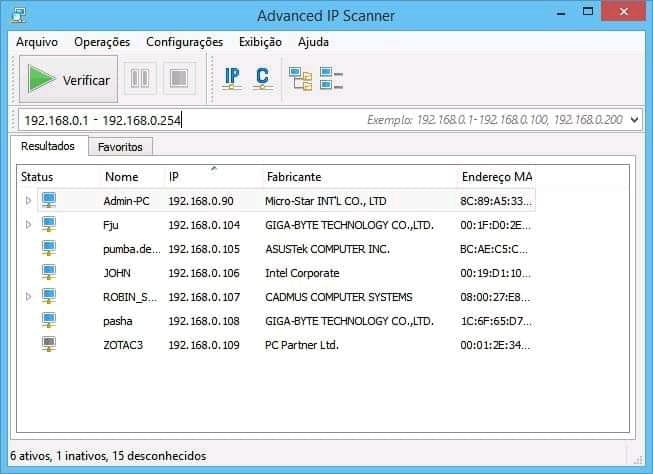The height and width of the screenshot is (474, 653).
Task: Maximize the Advanced IP Scanner window
Action: click(x=588, y=12)
